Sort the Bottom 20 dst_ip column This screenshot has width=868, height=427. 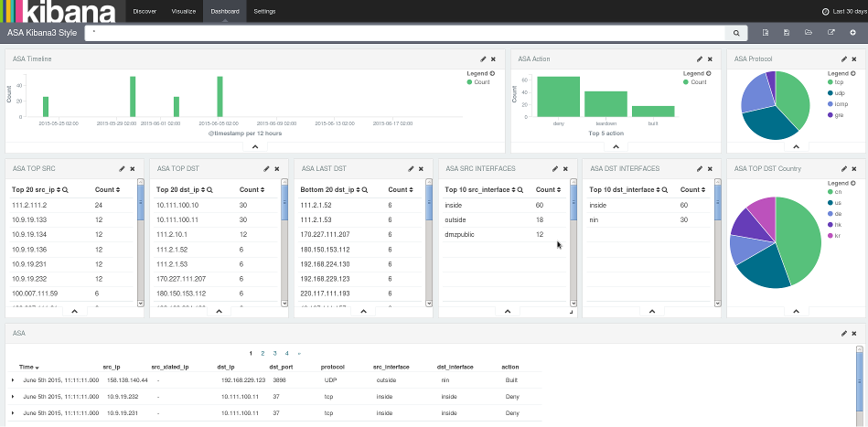click(357, 189)
